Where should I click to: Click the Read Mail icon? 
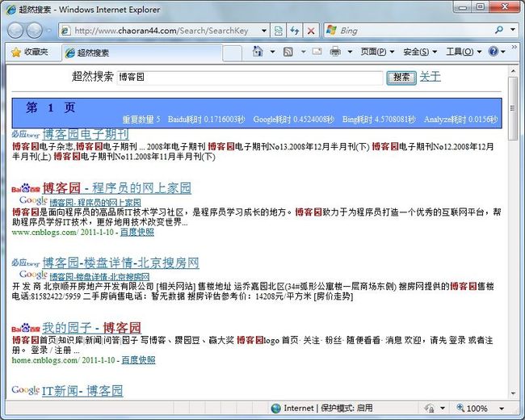click(x=317, y=51)
